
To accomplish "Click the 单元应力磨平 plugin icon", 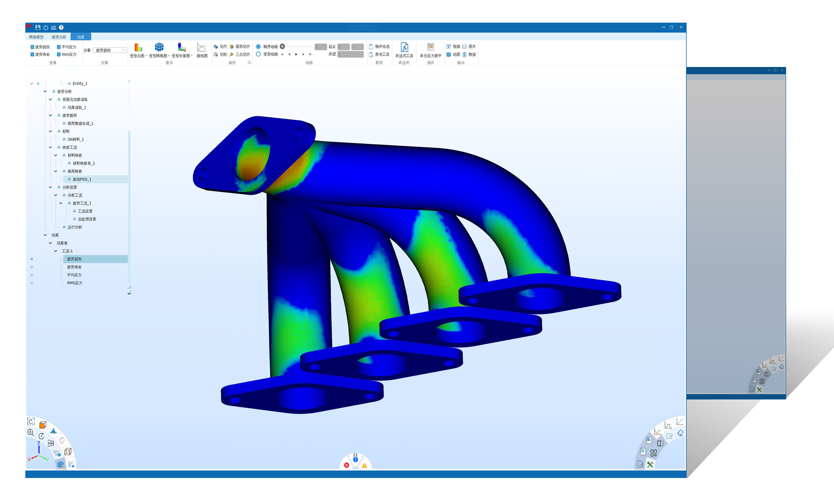I will pos(431,47).
